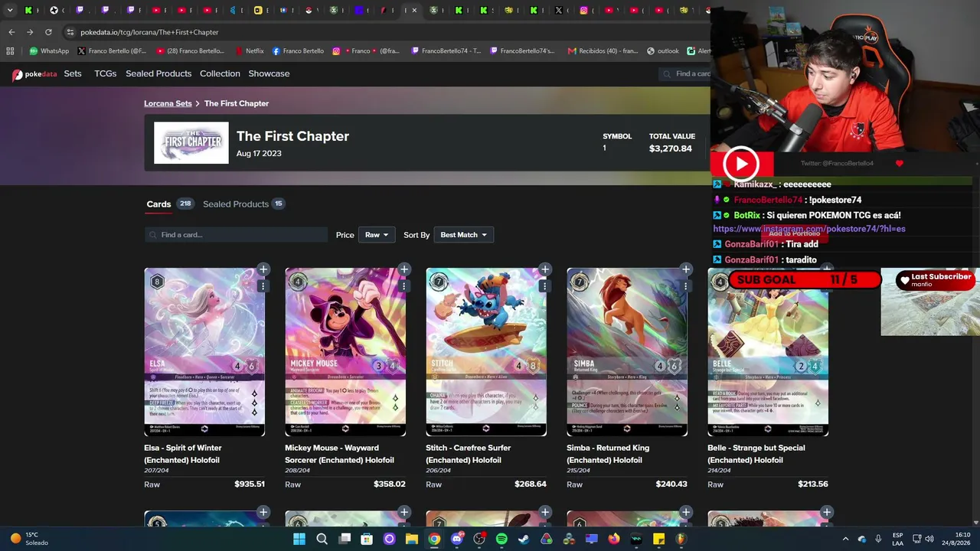The width and height of the screenshot is (980, 551).
Task: Click The First Chapter set logo
Action: (191, 143)
